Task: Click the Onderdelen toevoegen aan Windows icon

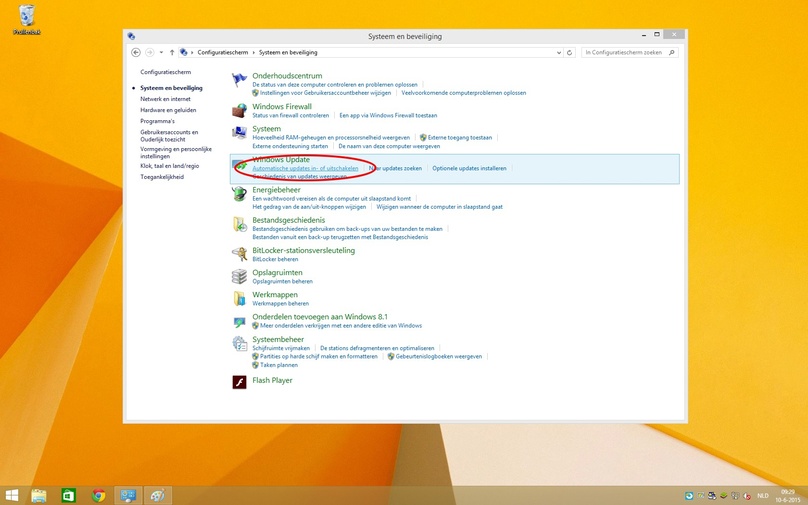Action: pos(239,322)
